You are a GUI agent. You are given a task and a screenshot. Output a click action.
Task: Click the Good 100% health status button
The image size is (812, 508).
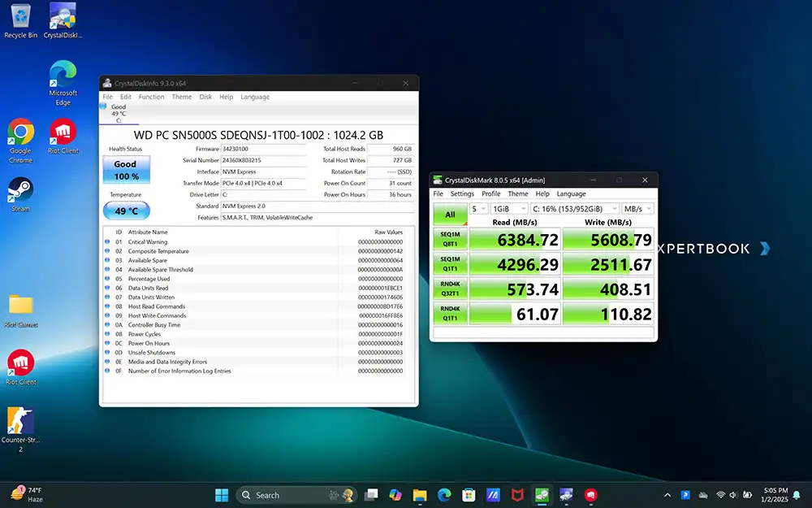[126, 170]
